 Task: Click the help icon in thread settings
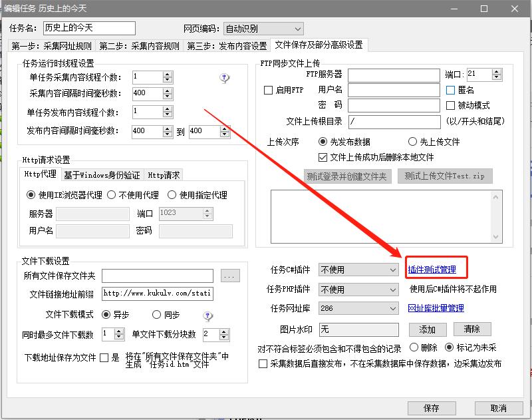click(x=224, y=79)
